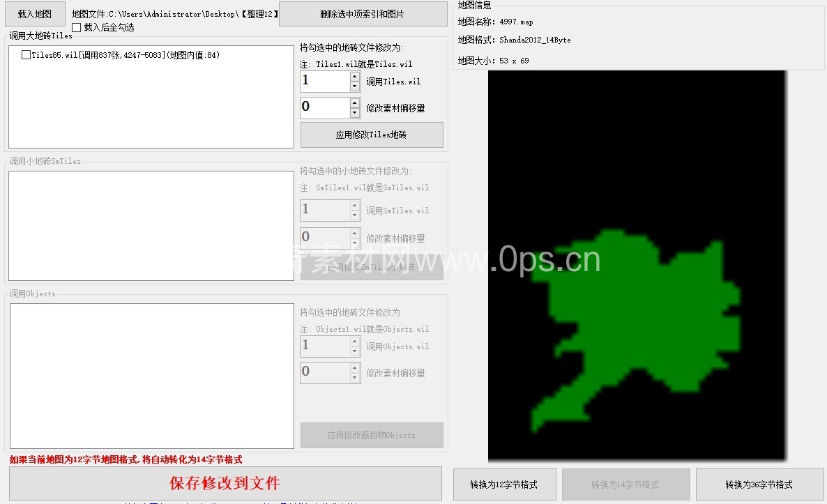827x504 pixels.
Task: Click inside the 调用Objects list box
Action: click(151, 376)
